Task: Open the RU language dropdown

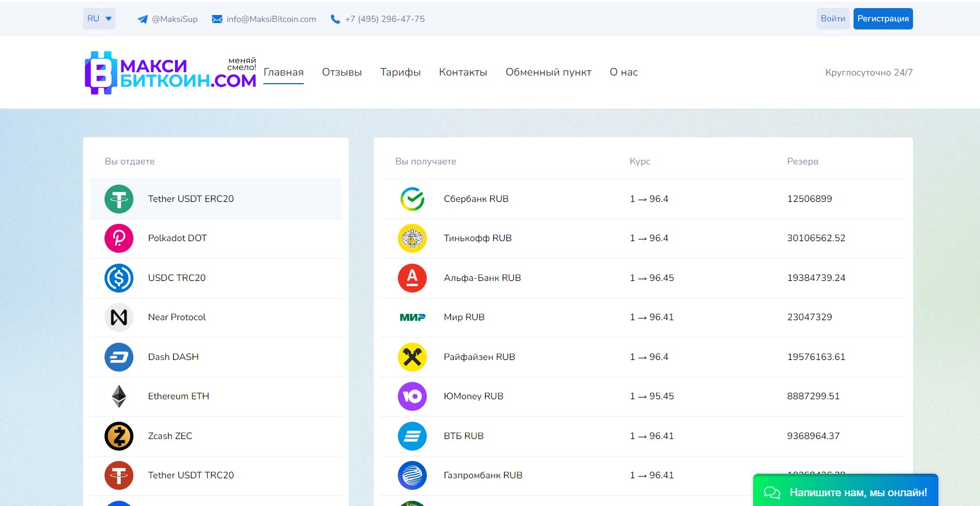Action: click(x=99, y=18)
